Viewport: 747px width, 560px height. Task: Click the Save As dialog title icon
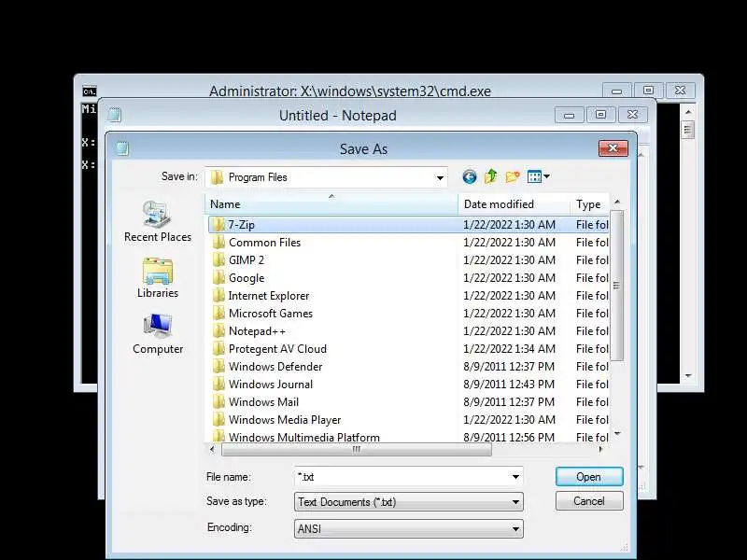(122, 148)
